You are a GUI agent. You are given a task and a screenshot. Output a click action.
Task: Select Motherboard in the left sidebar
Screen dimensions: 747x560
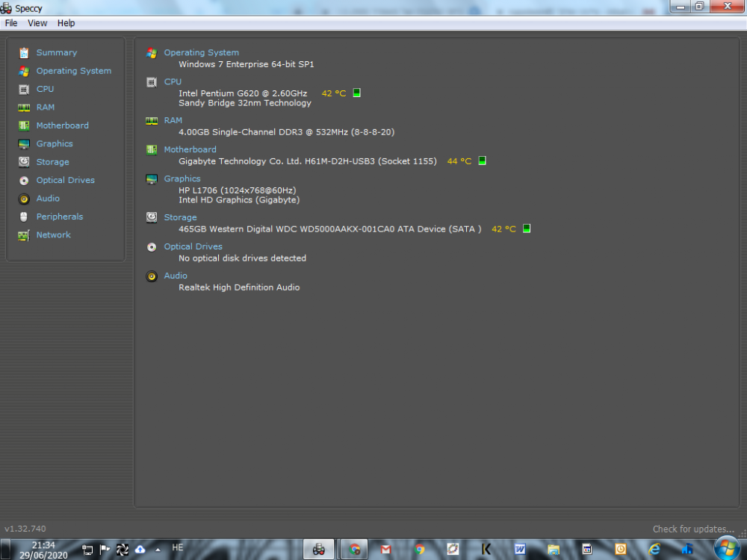point(63,125)
